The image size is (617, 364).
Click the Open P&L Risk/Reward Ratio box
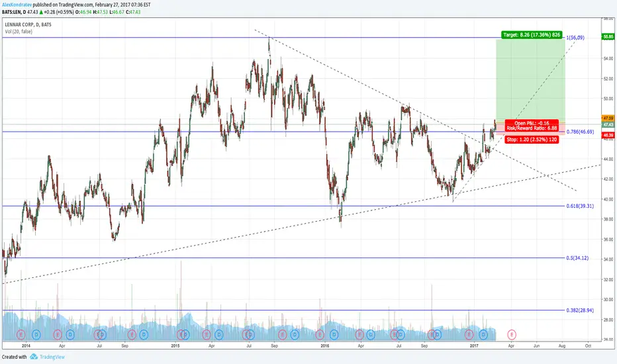pyautogui.click(x=532, y=126)
